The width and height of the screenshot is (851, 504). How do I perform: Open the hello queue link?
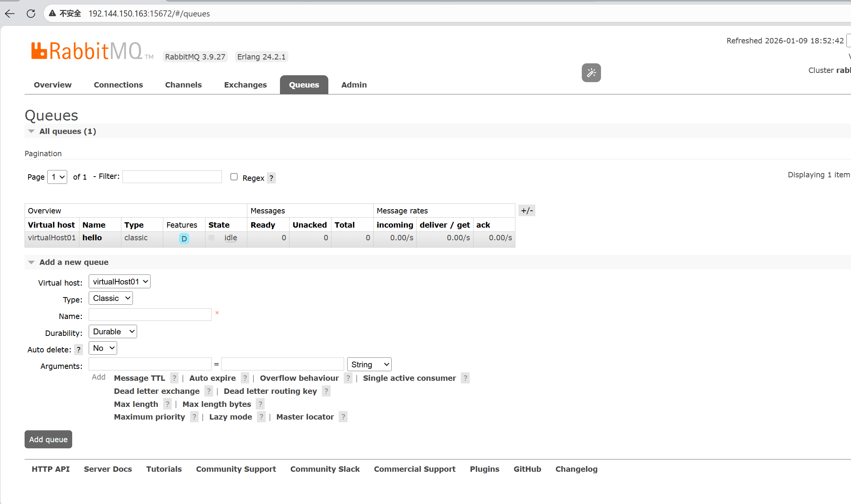click(x=92, y=238)
